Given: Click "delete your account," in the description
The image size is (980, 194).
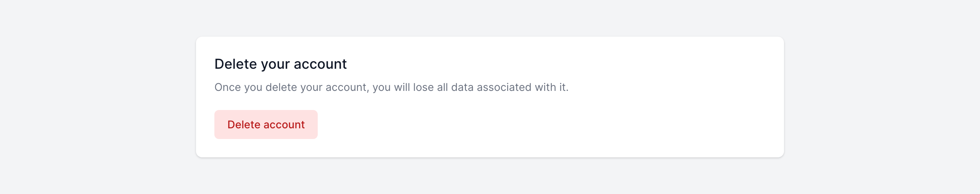Looking at the screenshot, I should [317, 87].
